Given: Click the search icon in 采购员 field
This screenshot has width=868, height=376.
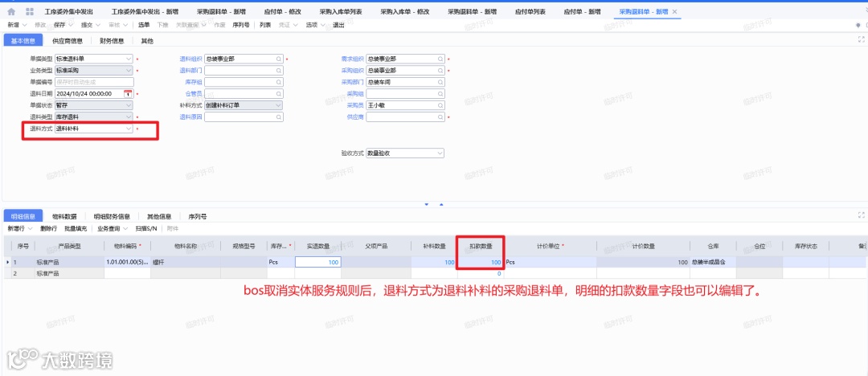Looking at the screenshot, I should (x=440, y=105).
